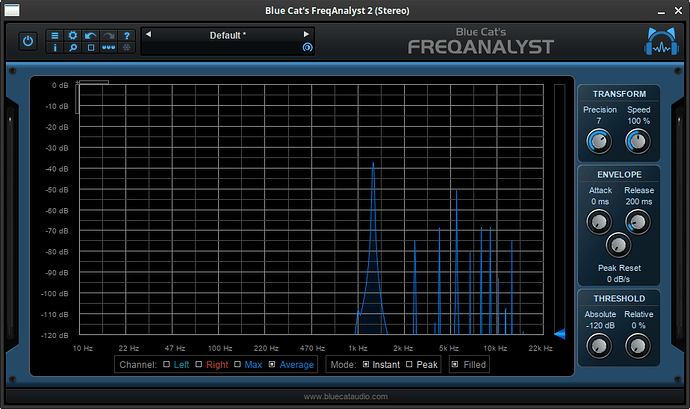Open the Default preset name menu
690x409 pixels.
[228, 35]
